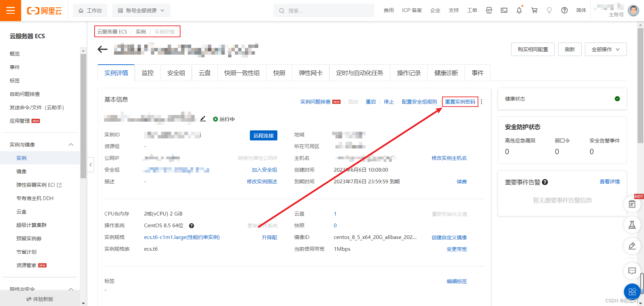Open the feedback pencil floating icon

pos(632,246)
